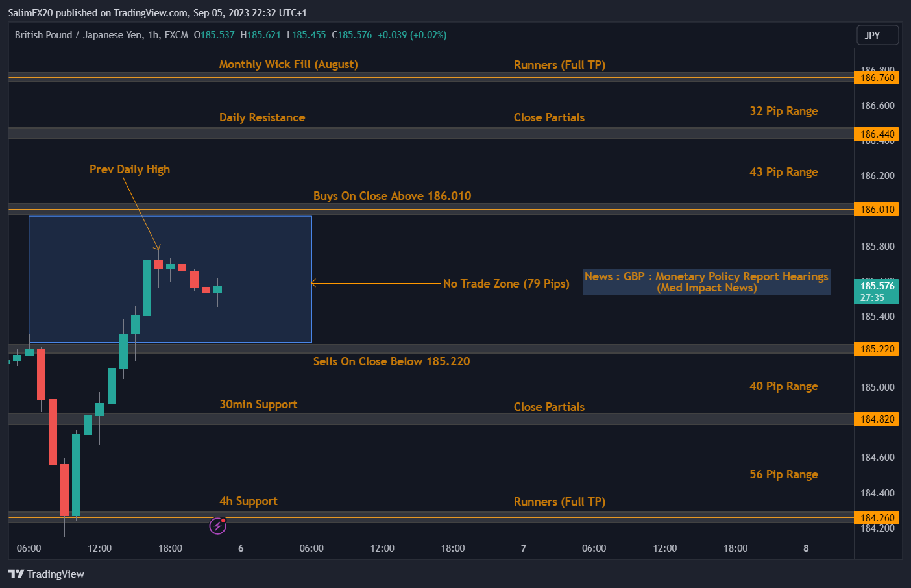Screen dimensions: 911x588
Task: Select the 185.220 price level label
Action: [x=877, y=349]
